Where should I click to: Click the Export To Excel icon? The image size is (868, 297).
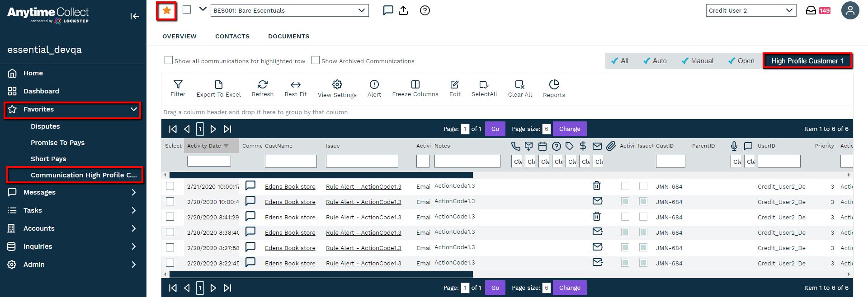[x=218, y=88]
